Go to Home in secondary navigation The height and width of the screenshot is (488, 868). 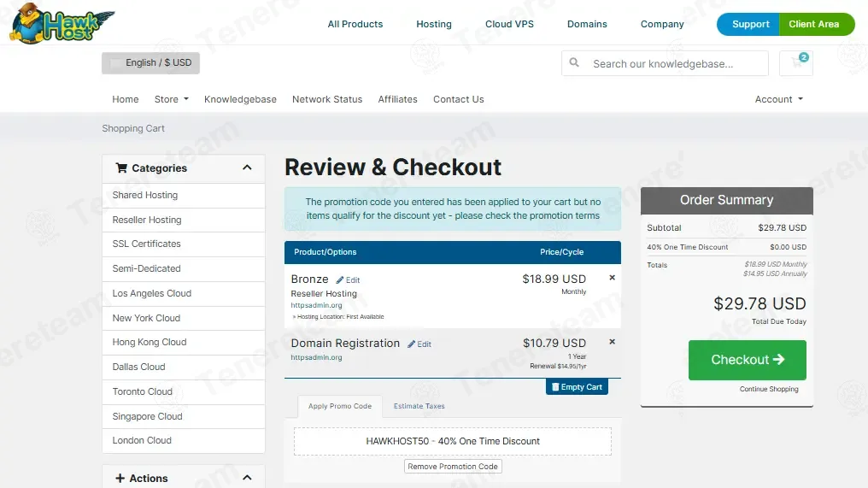[125, 99]
